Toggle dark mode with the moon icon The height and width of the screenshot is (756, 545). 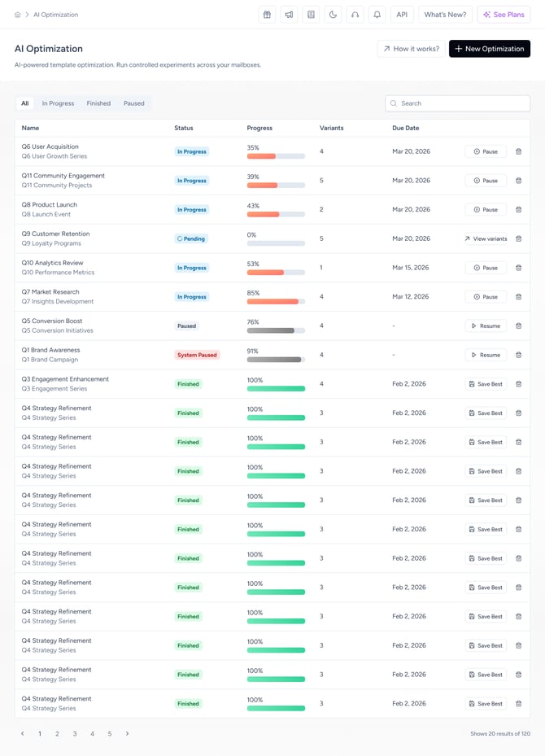[x=333, y=15]
